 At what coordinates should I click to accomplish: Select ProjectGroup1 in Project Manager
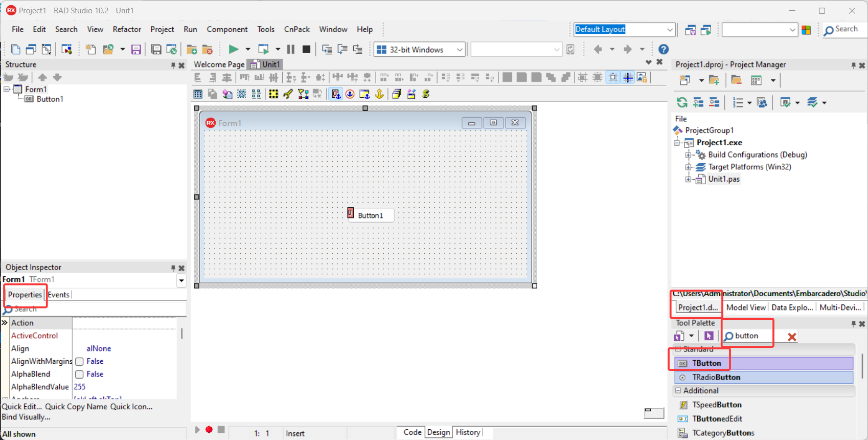709,130
